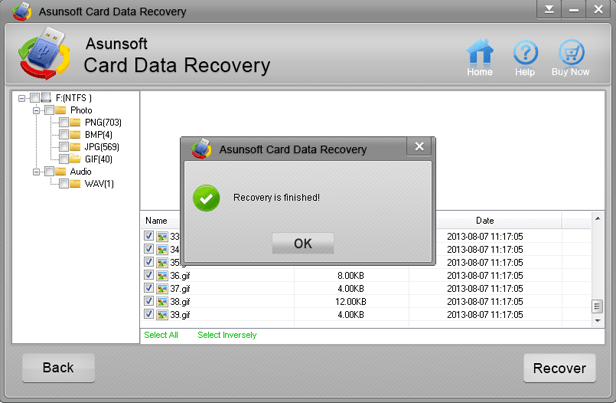
Task: Click the file list scroll up arrow
Action: pos(598,218)
